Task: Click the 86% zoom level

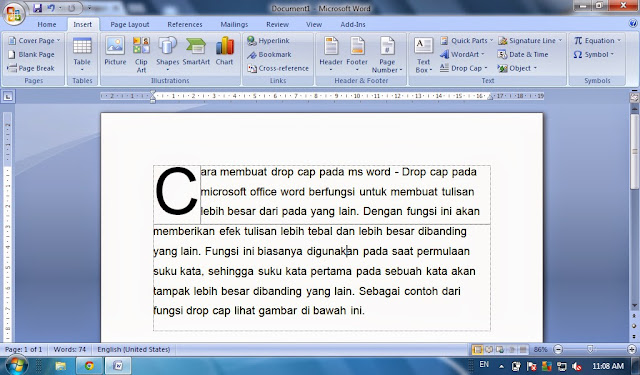Action: [x=540, y=350]
